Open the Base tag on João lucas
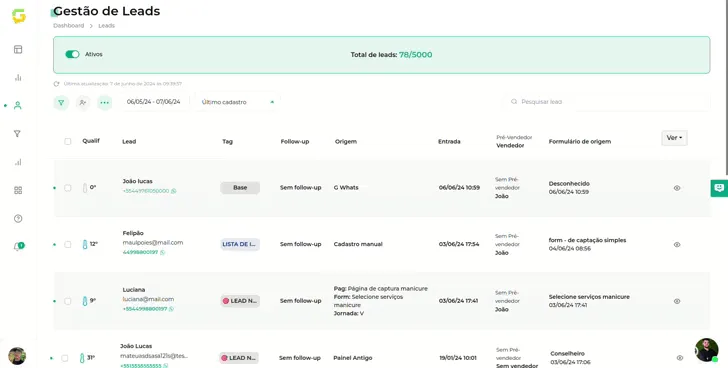This screenshot has height=368, width=728. coord(240,187)
